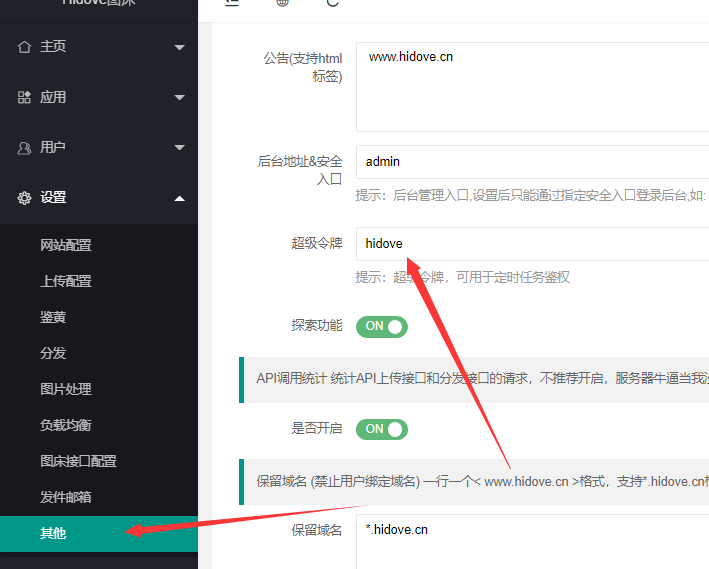Click the 公告 announcement textarea
The image size is (709, 569).
(532, 87)
